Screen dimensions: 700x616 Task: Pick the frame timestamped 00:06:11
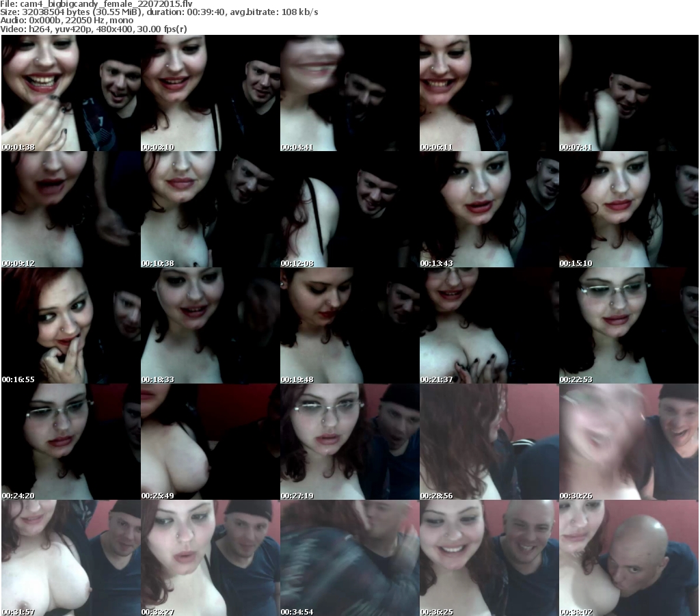click(489, 93)
